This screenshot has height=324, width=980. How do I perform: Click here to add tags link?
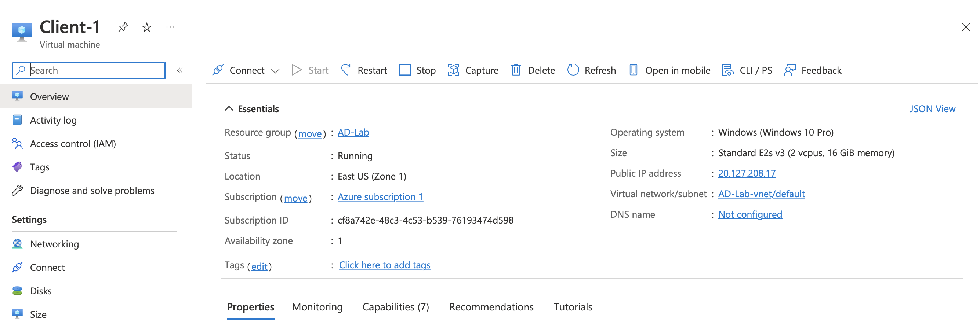[x=385, y=265]
